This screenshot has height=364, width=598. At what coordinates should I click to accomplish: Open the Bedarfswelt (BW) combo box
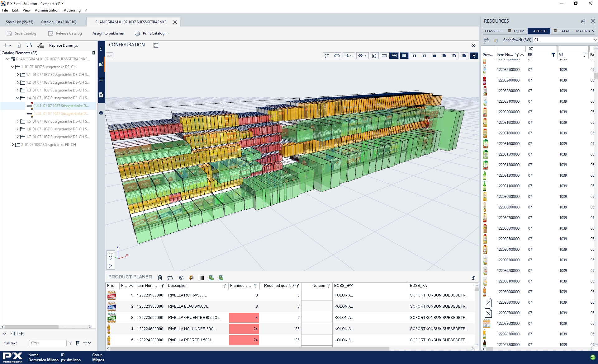[x=565, y=40]
